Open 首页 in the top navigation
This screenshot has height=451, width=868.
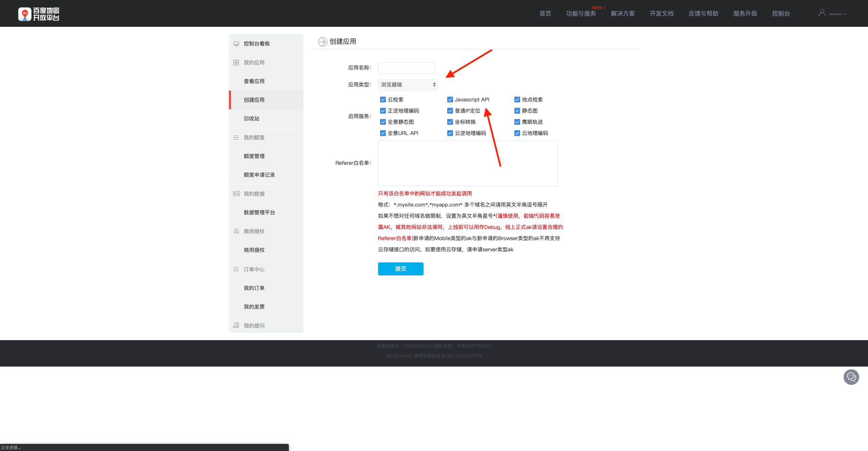(545, 14)
